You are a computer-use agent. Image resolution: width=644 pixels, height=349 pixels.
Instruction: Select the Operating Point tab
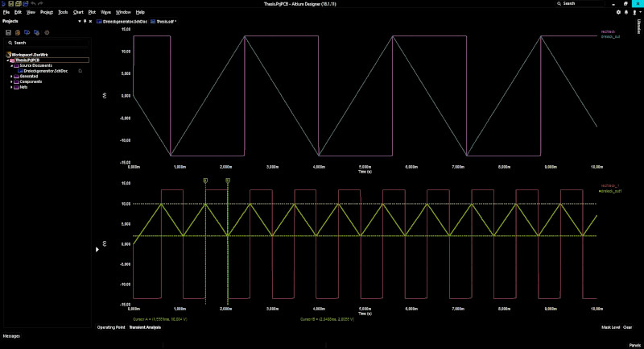pyautogui.click(x=110, y=327)
